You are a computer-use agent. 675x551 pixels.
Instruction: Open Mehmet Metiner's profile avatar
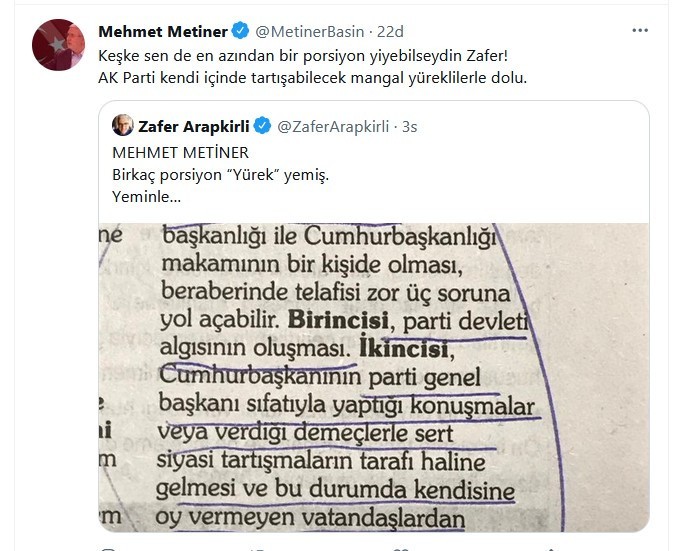click(x=58, y=44)
